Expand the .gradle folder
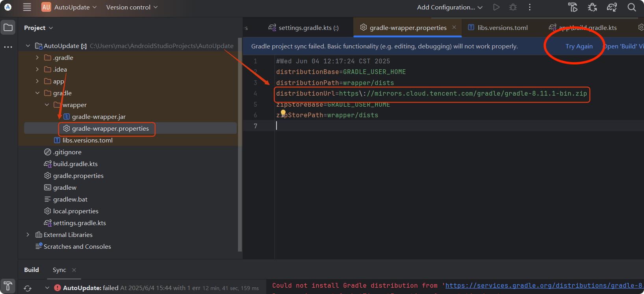 tap(37, 57)
